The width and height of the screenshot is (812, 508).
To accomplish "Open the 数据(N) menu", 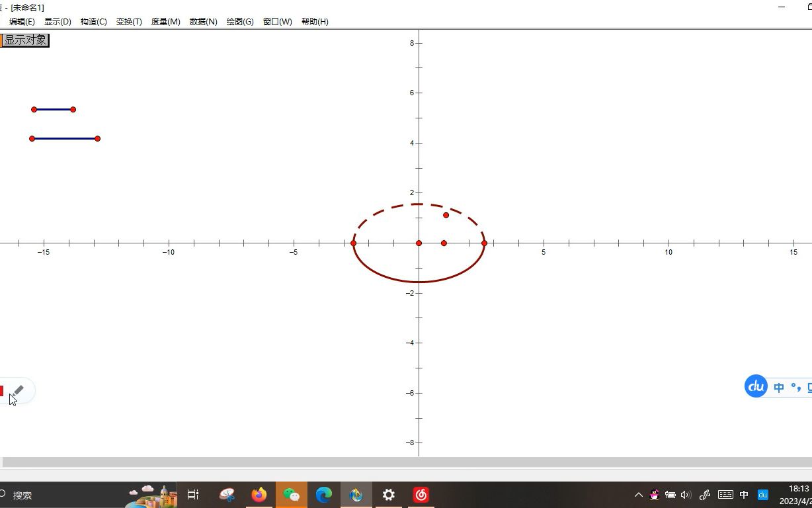I will point(203,22).
